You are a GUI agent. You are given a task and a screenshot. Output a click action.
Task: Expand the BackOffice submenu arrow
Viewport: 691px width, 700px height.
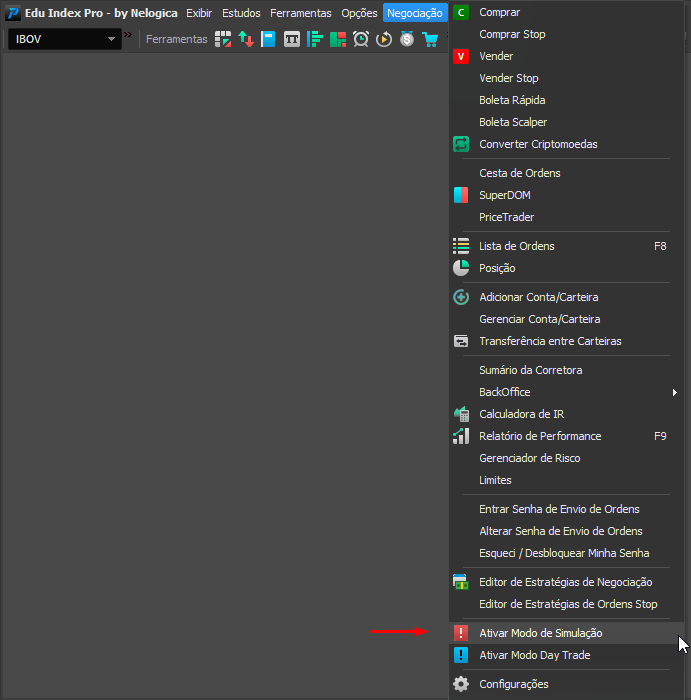674,392
